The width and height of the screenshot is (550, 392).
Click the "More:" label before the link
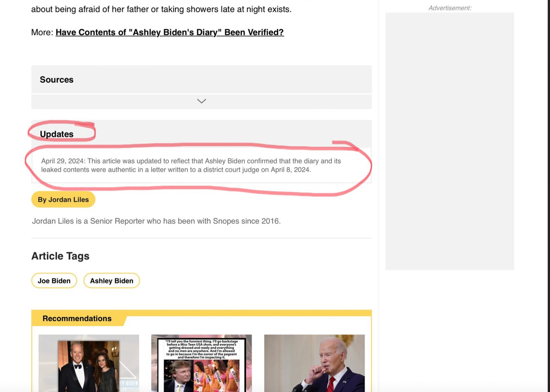click(42, 32)
